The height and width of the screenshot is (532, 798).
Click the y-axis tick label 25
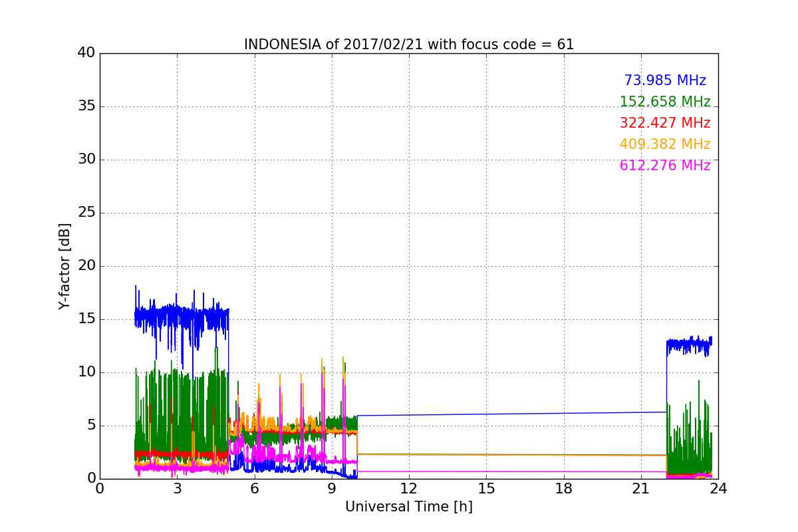click(x=86, y=213)
